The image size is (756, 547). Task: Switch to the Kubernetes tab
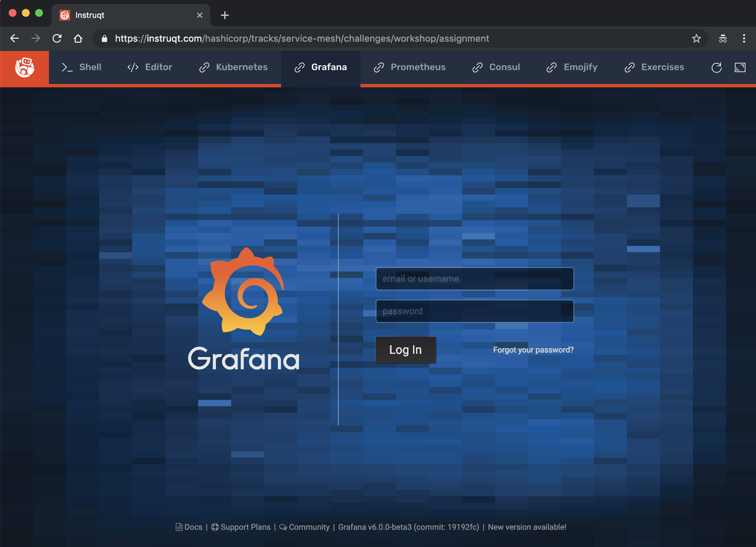pos(241,66)
